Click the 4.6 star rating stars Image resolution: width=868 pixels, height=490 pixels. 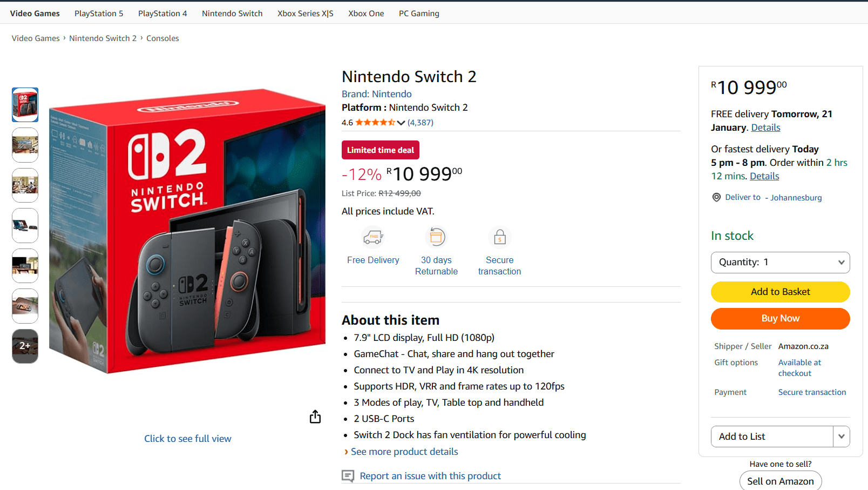click(x=374, y=122)
